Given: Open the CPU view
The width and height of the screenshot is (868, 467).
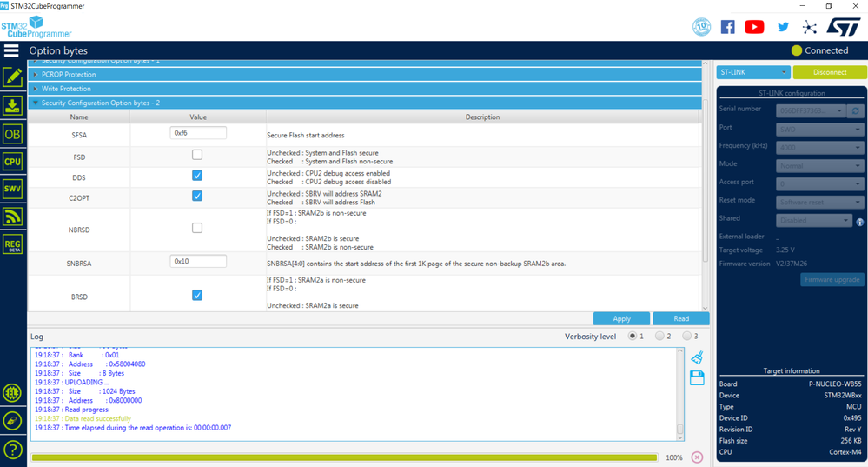Looking at the screenshot, I should point(13,161).
